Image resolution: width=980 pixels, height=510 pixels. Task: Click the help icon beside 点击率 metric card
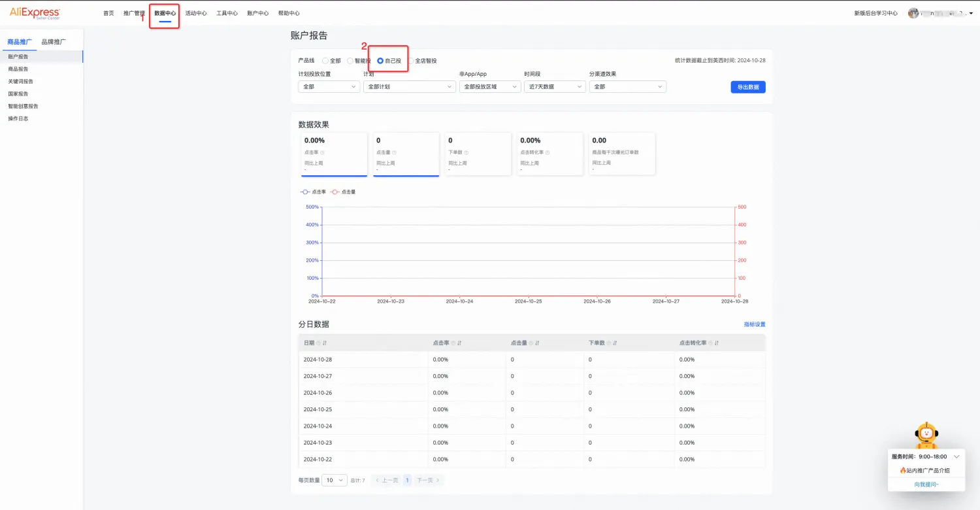322,152
